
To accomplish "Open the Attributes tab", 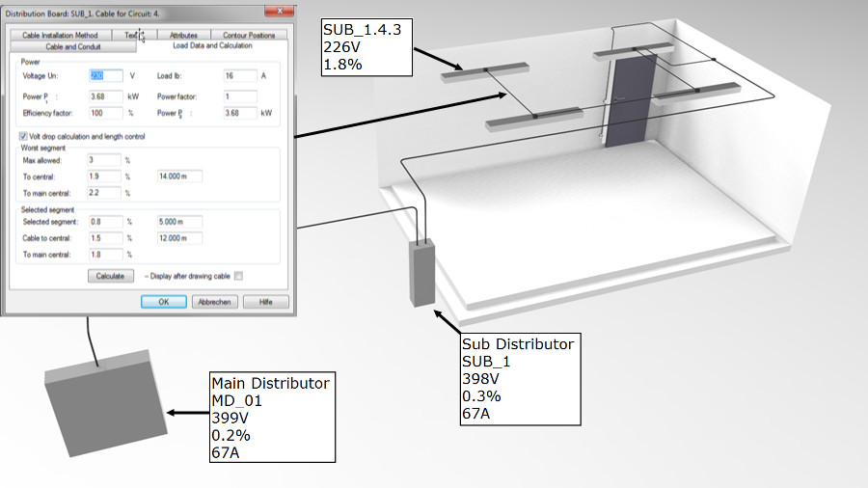I will tap(182, 35).
